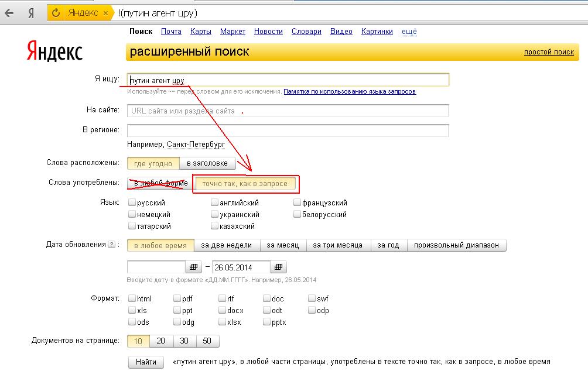The width and height of the screenshot is (588, 388).
Task: Select за год date range
Action: 388,245
